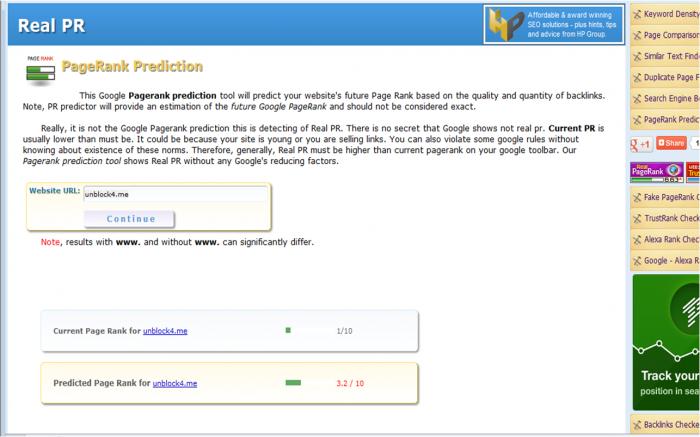Click the tool icon beside Google - Alexa
700x437 pixels.
pos(637,261)
